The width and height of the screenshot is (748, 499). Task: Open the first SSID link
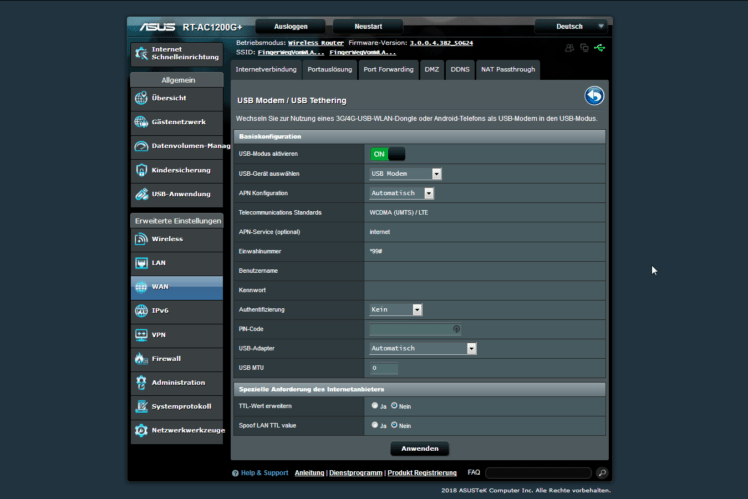pos(291,52)
